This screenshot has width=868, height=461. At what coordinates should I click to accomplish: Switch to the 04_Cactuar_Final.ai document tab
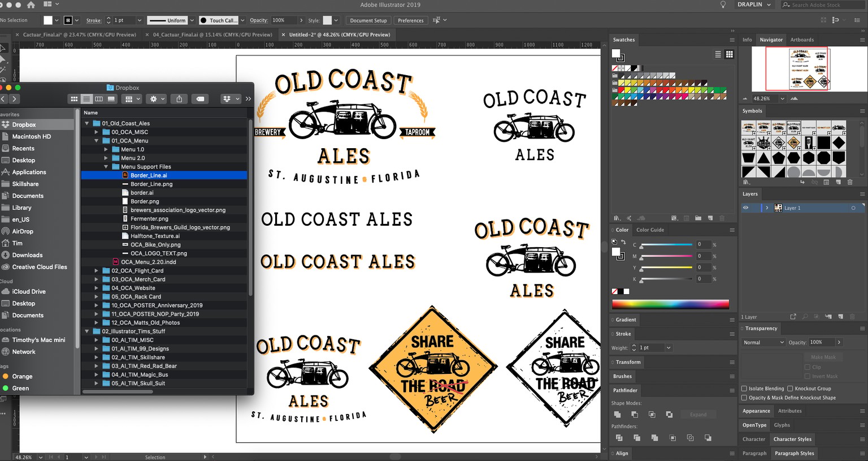click(212, 35)
